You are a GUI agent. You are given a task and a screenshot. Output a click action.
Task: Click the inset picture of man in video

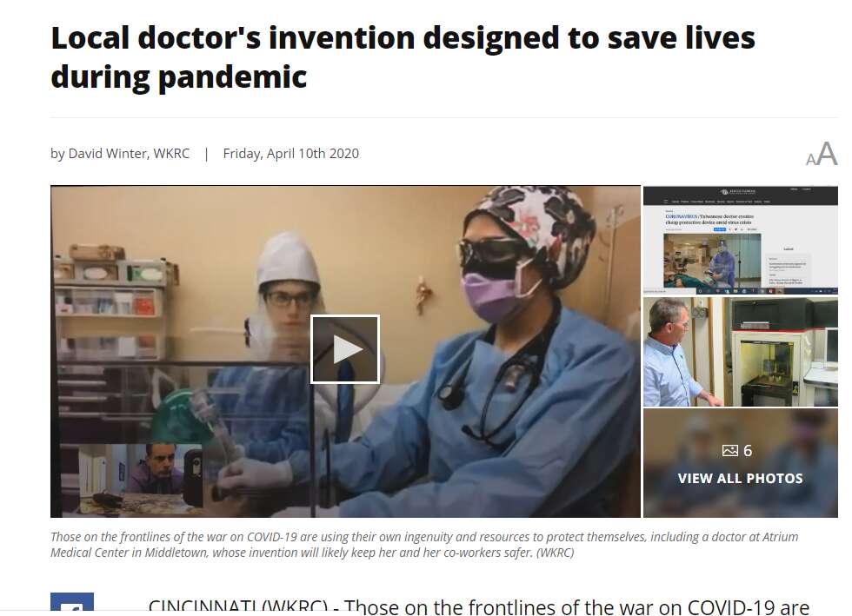click(140, 479)
